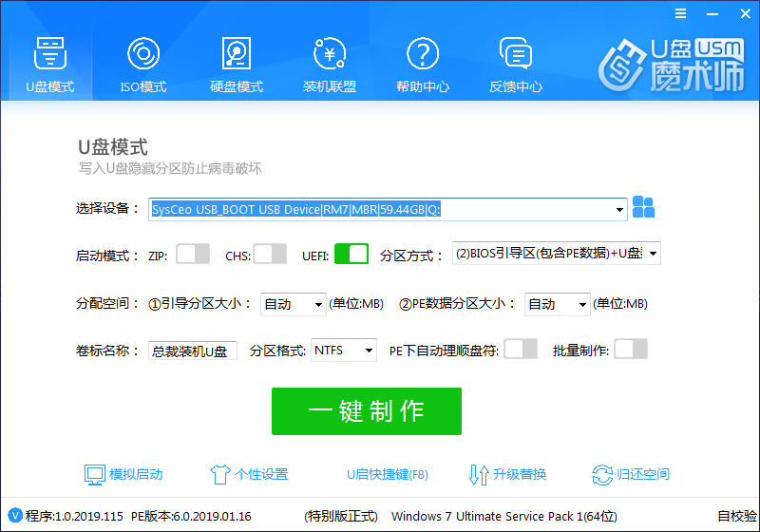This screenshot has height=532, width=760.
Task: Click the U启快捷键(F8) link
Action: (x=387, y=474)
